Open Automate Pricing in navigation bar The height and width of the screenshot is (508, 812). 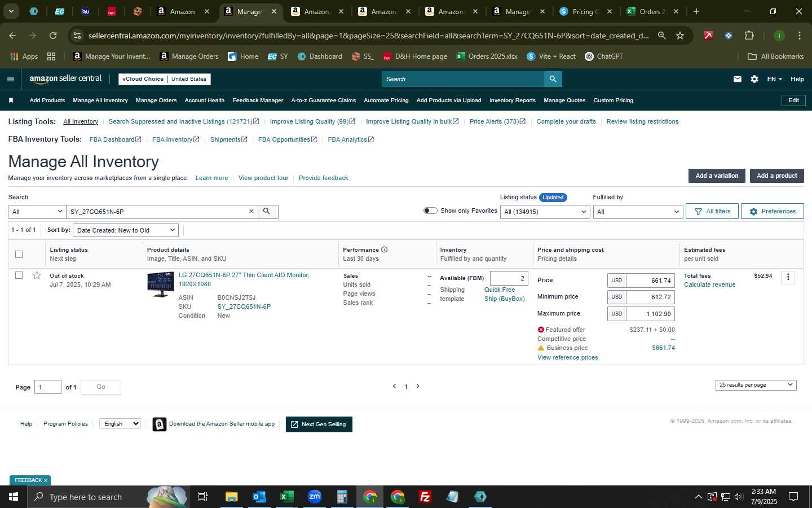coord(386,100)
